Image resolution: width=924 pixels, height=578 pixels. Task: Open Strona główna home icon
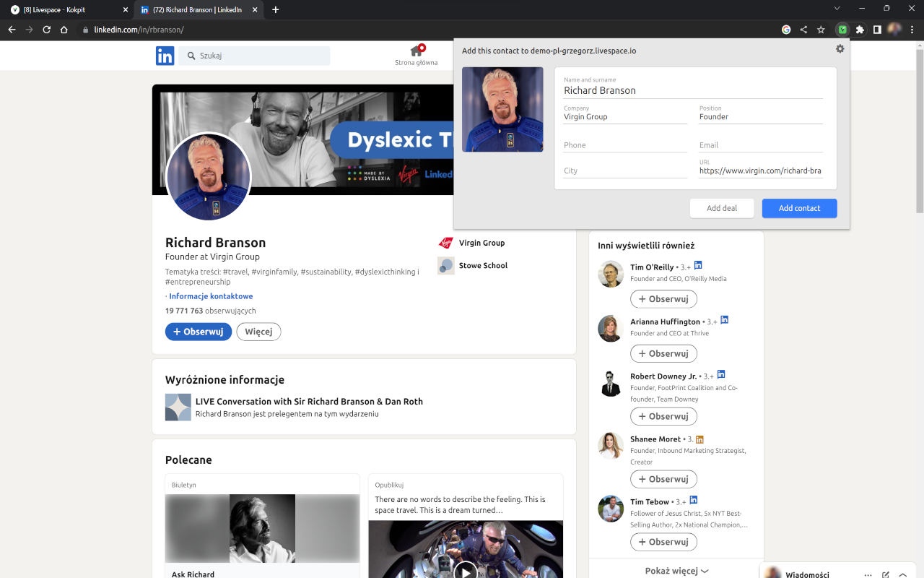[417, 51]
